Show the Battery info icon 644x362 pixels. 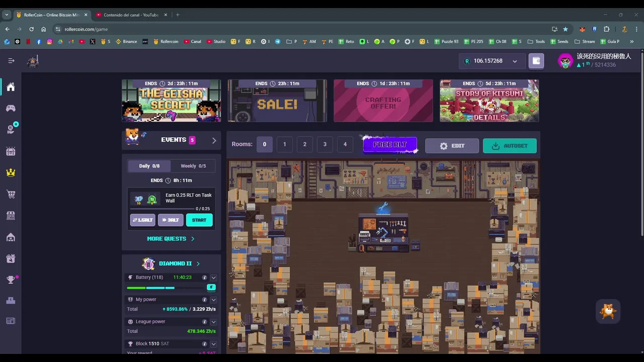click(204, 278)
